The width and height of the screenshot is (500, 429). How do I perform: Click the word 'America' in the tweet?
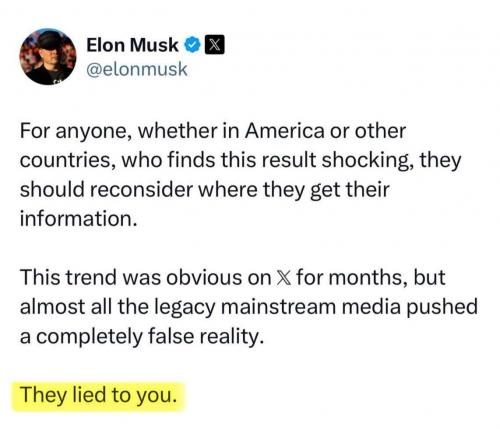pyautogui.click(x=284, y=131)
